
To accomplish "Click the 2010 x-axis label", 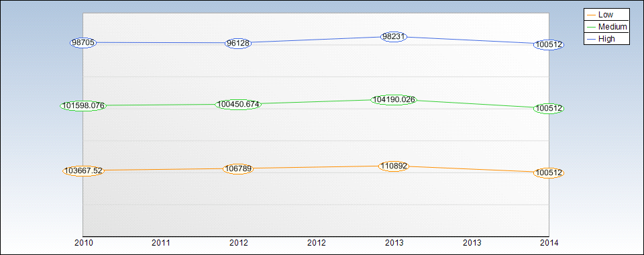I will click(83, 243).
